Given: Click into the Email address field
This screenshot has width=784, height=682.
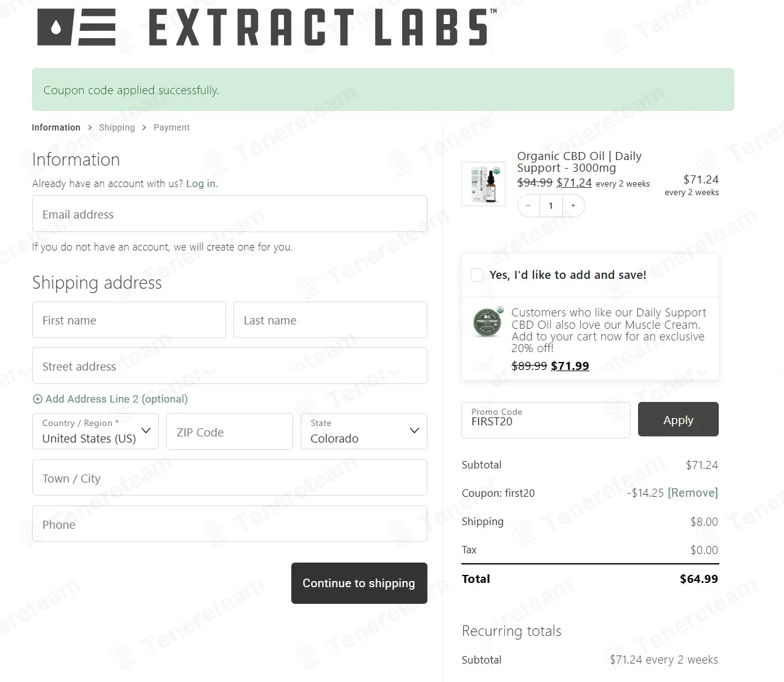Looking at the screenshot, I should click(229, 214).
